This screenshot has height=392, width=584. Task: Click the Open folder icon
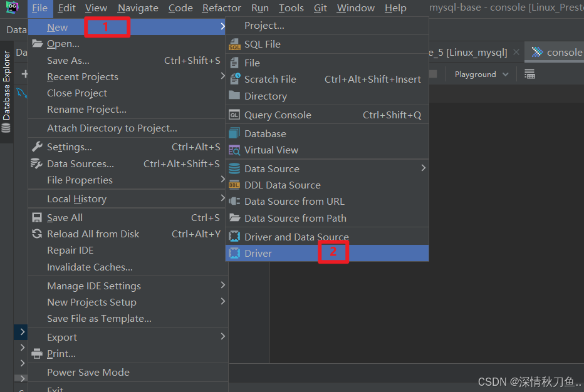pos(37,43)
